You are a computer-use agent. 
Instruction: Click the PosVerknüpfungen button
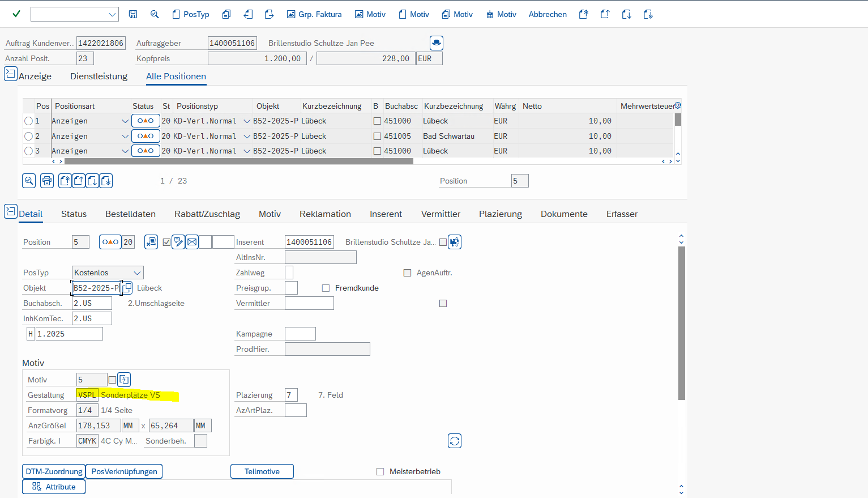[x=124, y=471]
